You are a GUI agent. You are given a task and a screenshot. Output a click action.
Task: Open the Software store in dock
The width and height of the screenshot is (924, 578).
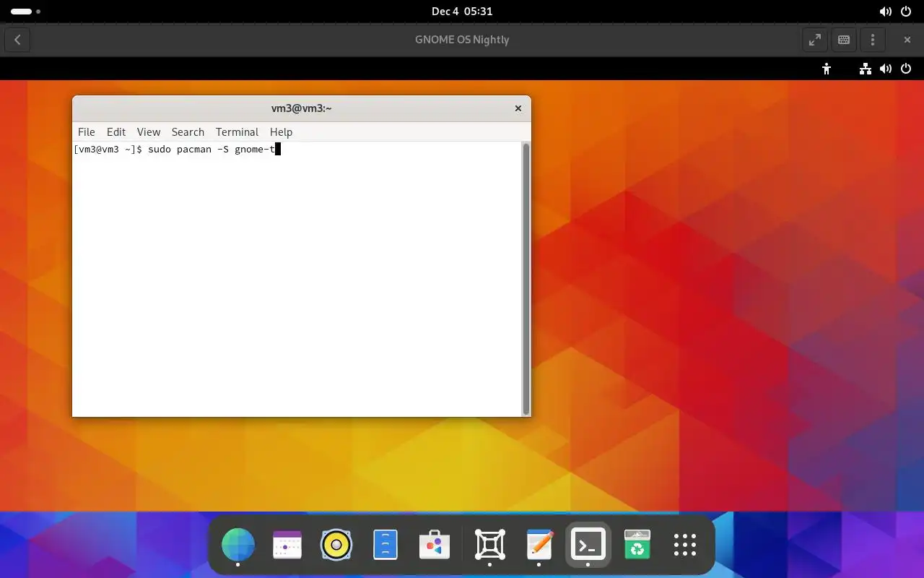pyautogui.click(x=434, y=545)
